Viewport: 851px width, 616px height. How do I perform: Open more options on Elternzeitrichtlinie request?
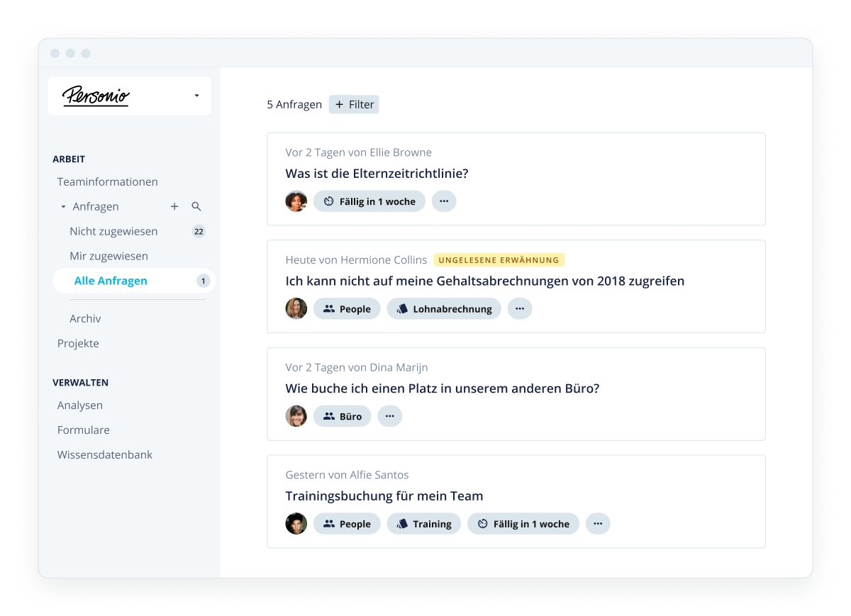click(444, 201)
